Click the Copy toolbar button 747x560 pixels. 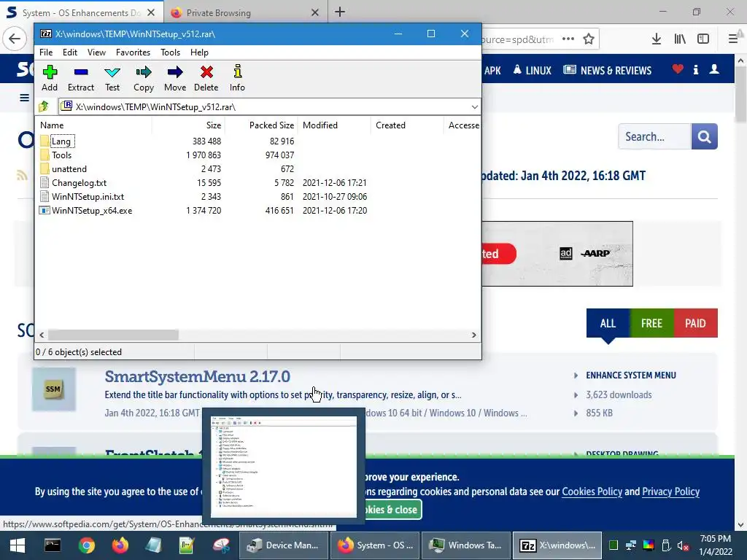[144, 78]
